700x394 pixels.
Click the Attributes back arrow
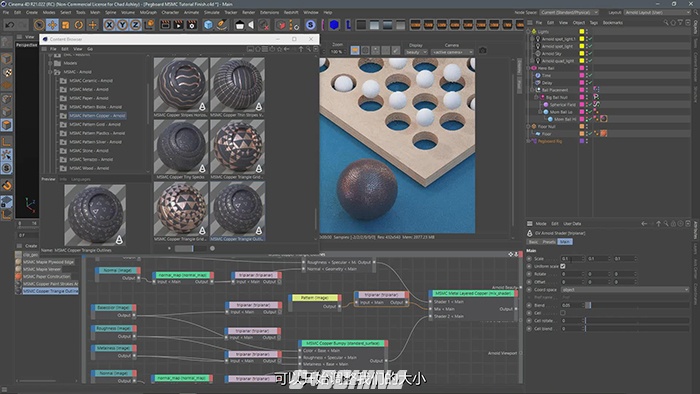(644, 224)
